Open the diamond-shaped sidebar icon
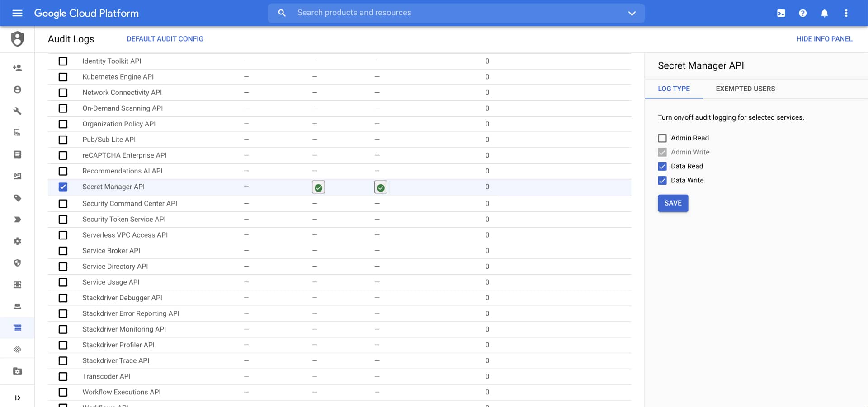The width and height of the screenshot is (868, 407). tap(17, 350)
